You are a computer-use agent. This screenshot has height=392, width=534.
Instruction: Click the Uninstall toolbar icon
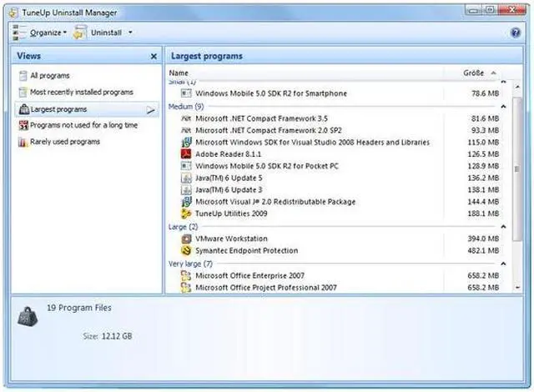(x=80, y=33)
